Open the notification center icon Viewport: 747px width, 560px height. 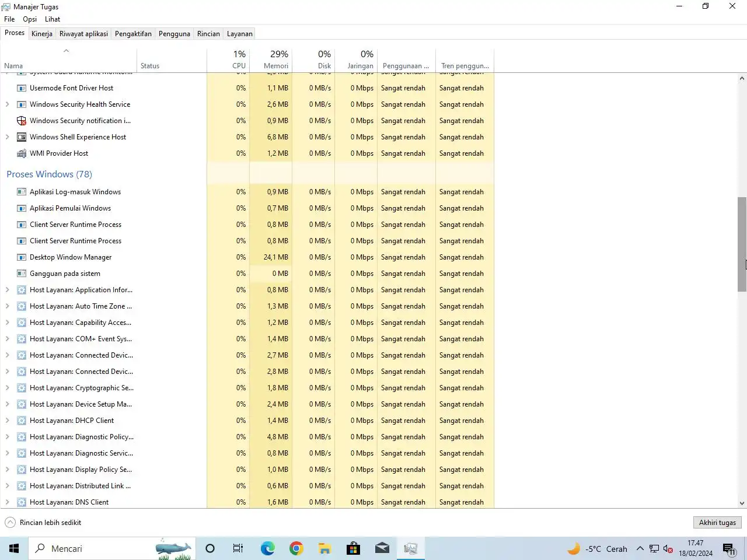[x=729, y=549]
